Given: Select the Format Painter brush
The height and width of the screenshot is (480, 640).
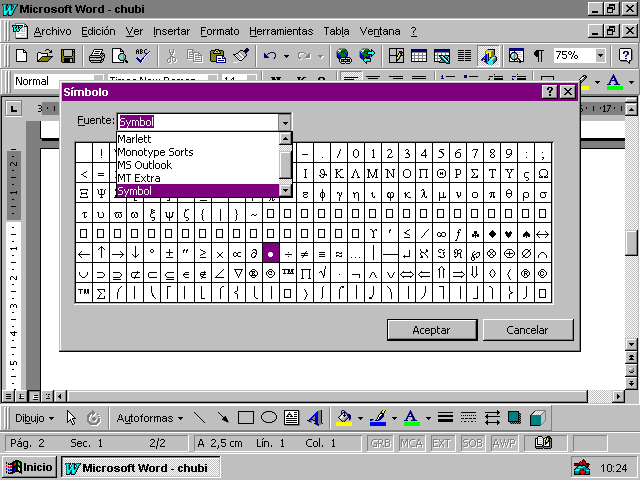Looking at the screenshot, I should (x=241, y=56).
